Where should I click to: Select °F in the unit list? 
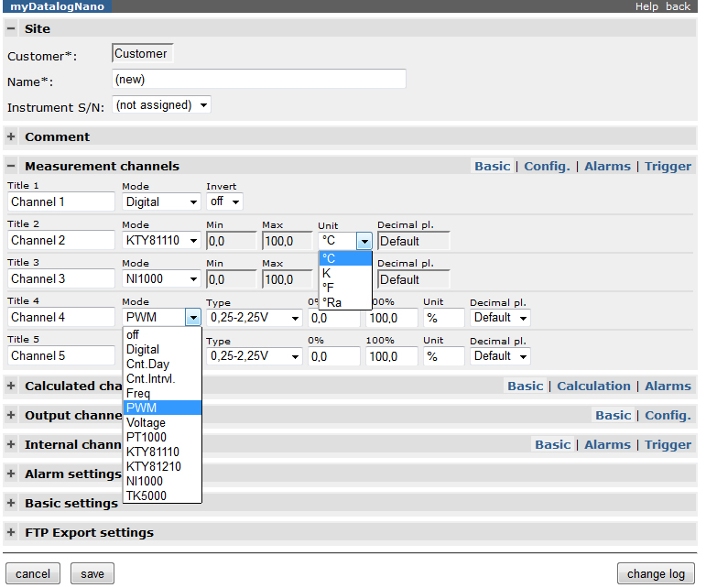345,288
